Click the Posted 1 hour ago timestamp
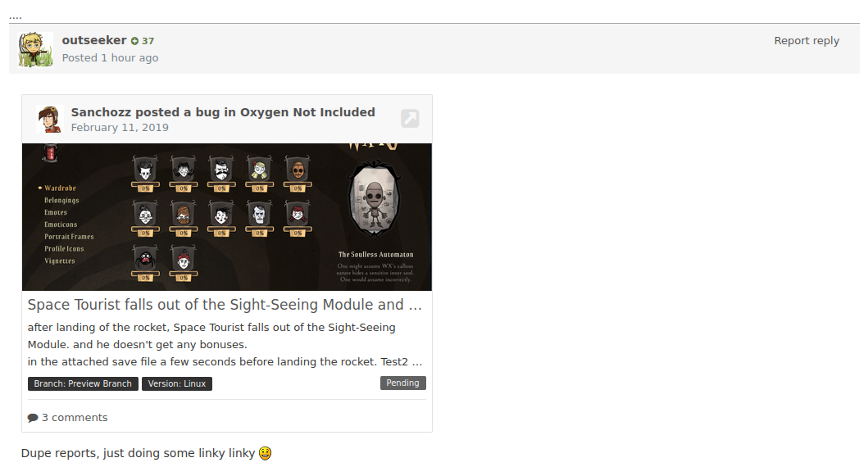 click(x=110, y=57)
